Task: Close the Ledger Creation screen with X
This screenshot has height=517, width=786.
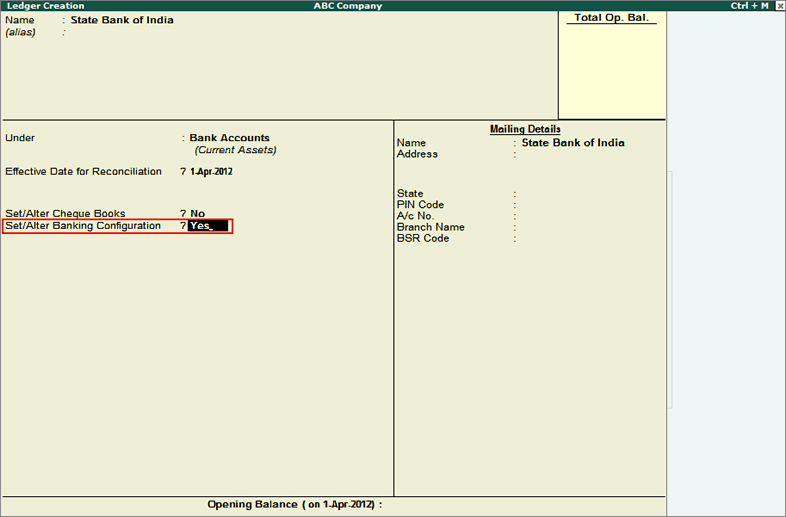Action: (779, 6)
